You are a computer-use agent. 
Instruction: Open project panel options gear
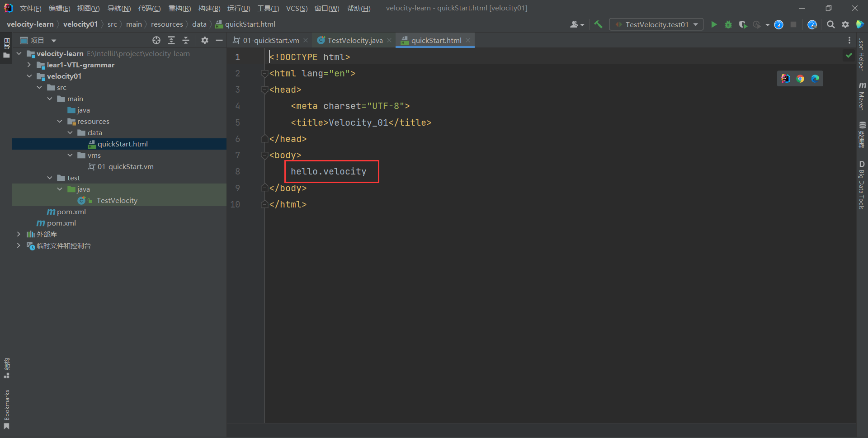pos(205,40)
